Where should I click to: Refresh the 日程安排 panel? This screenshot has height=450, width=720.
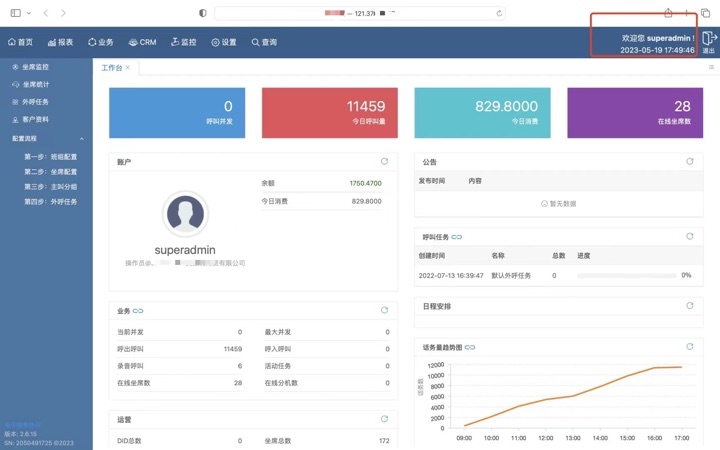click(690, 305)
